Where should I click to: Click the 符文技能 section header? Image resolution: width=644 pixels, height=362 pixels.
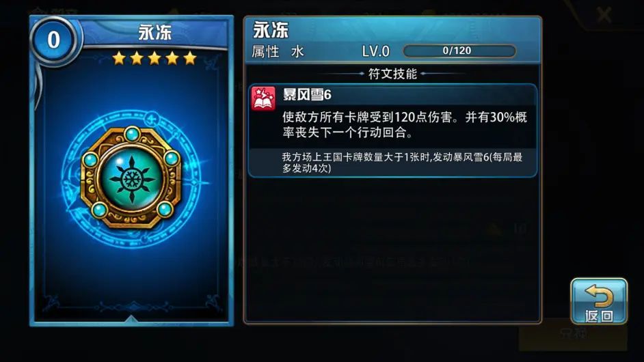coord(392,74)
